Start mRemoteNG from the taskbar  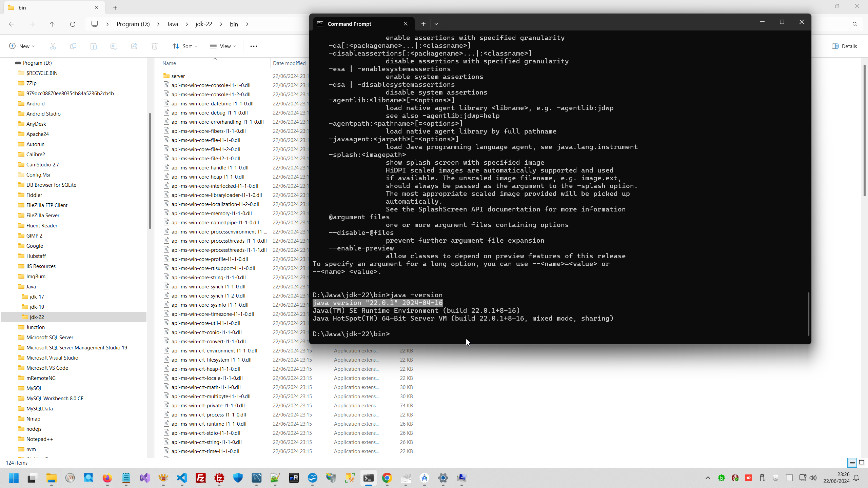pos(294,479)
